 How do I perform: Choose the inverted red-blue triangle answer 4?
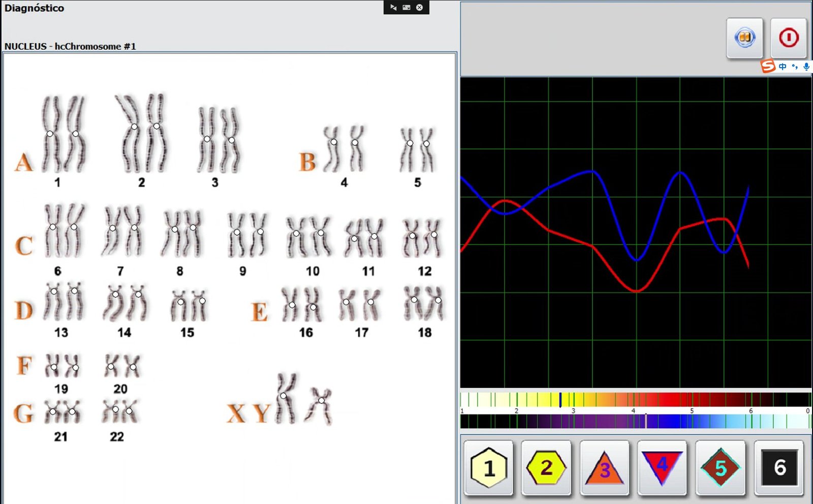pyautogui.click(x=662, y=467)
